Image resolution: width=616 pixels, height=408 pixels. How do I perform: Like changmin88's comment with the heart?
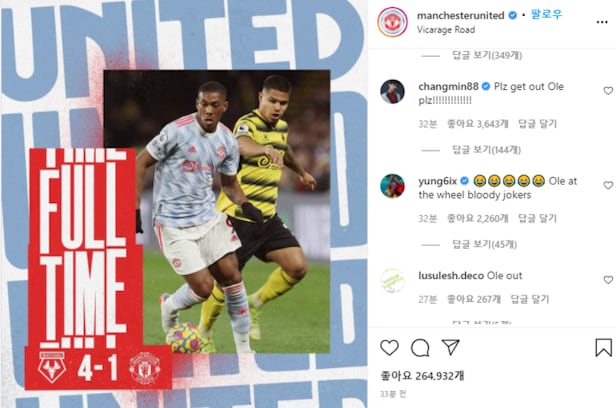point(608,91)
